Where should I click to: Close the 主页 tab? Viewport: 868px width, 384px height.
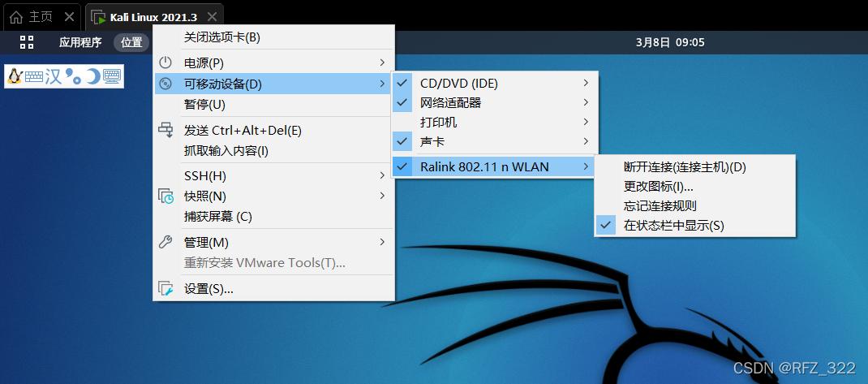tap(69, 17)
